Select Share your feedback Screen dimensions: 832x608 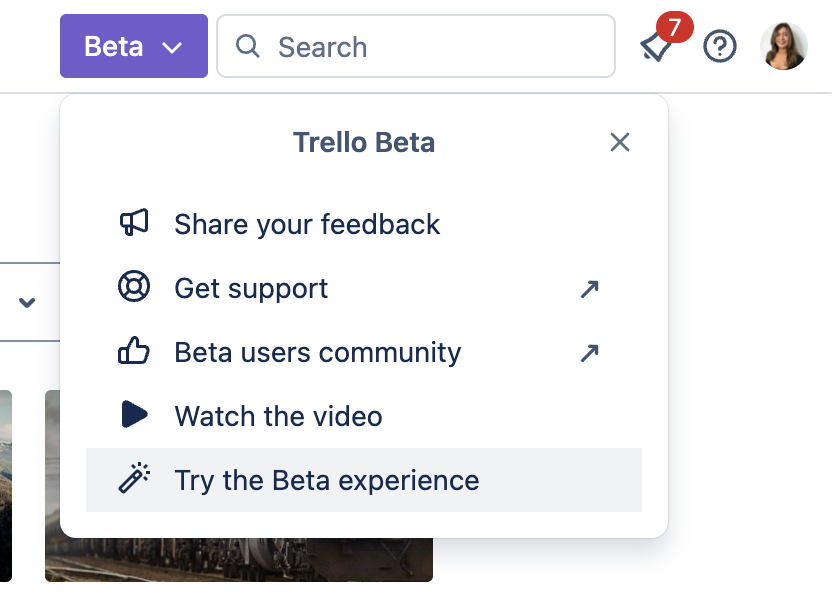[x=307, y=224]
